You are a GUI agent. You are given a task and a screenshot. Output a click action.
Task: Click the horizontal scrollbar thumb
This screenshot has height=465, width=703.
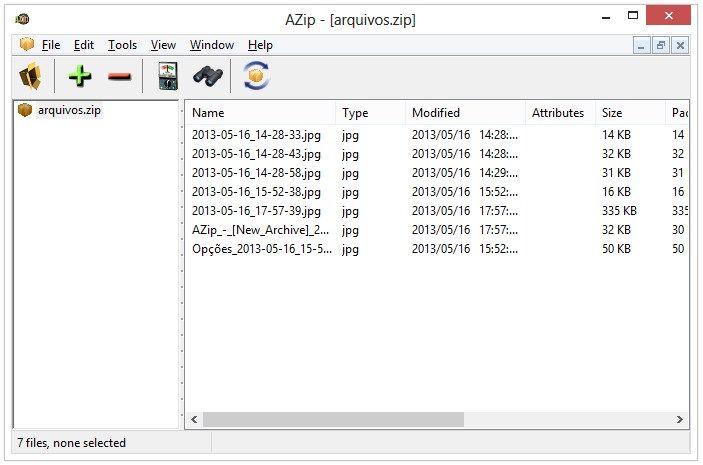pyautogui.click(x=334, y=420)
